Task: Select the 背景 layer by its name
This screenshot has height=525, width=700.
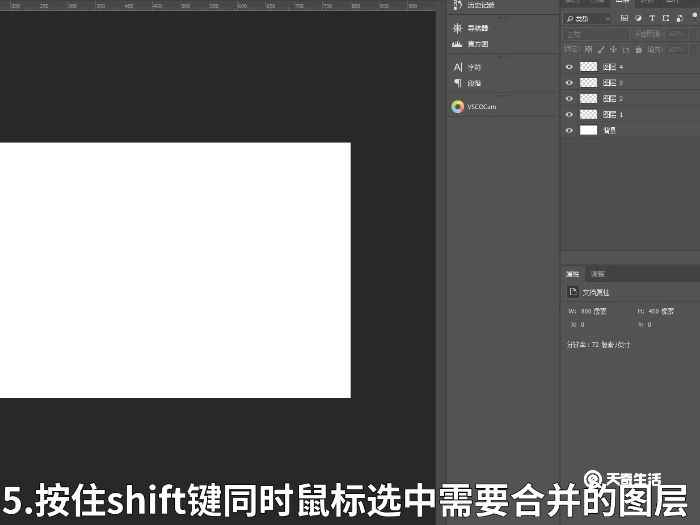Action: pos(609,130)
